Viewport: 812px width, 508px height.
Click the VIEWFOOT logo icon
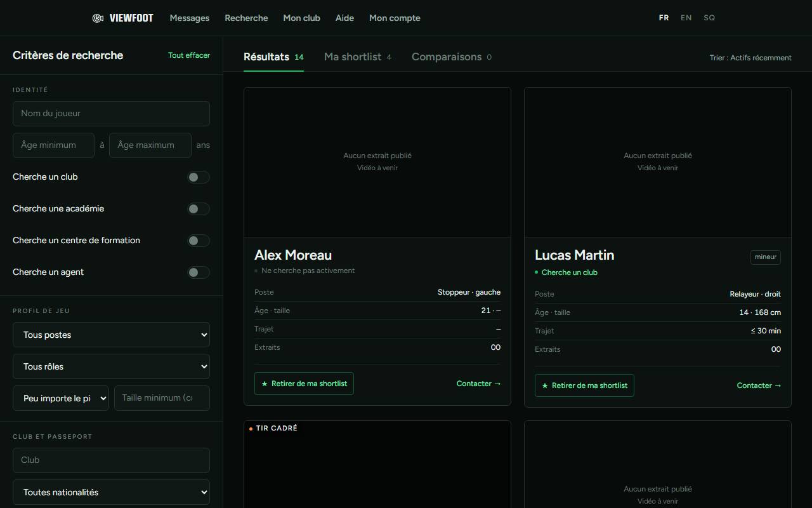pyautogui.click(x=98, y=18)
